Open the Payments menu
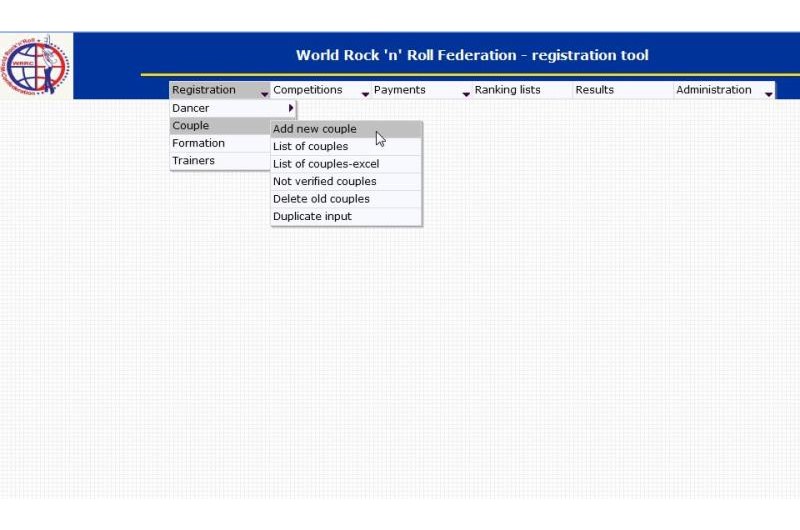800x530 pixels. tap(400, 90)
